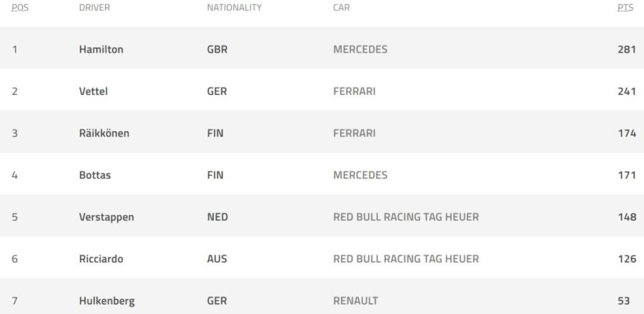
Task: Click the NED nationality cell
Action: (x=218, y=217)
